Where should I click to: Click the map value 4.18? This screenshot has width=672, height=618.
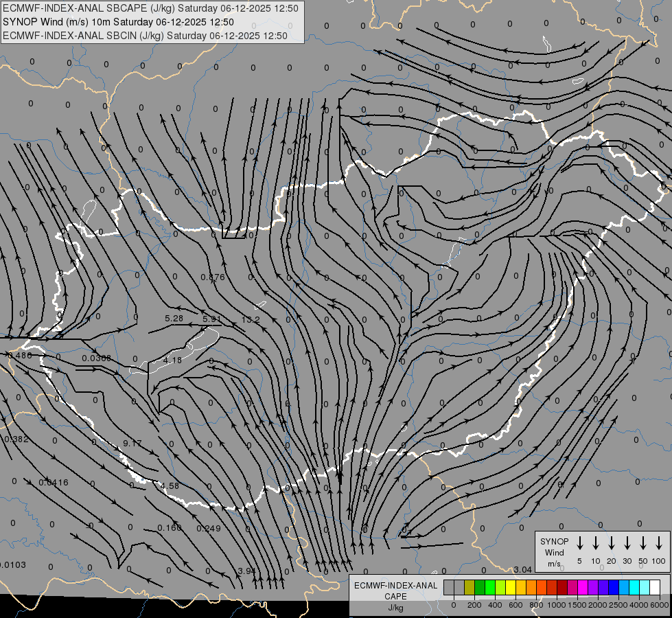(172, 360)
